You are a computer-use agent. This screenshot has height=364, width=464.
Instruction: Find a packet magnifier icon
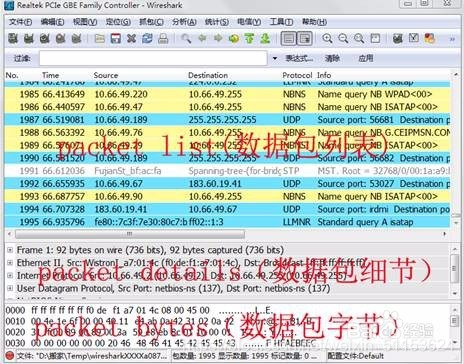pyautogui.click(x=186, y=39)
